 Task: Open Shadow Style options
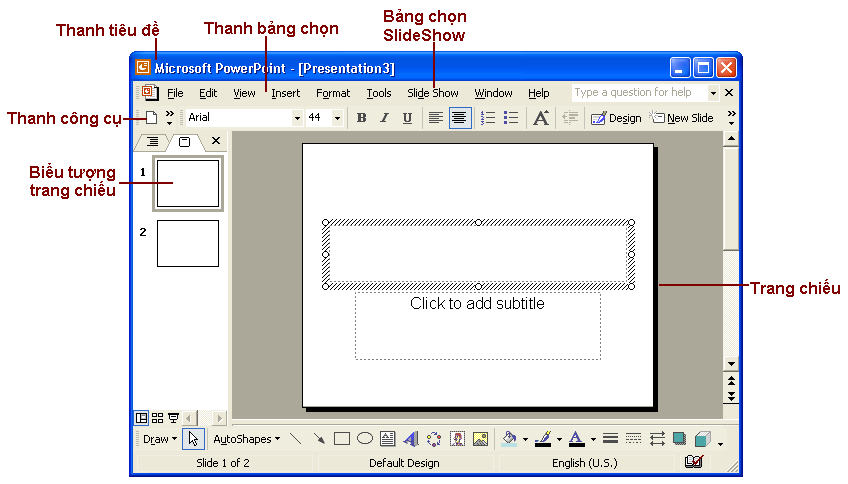tap(680, 439)
